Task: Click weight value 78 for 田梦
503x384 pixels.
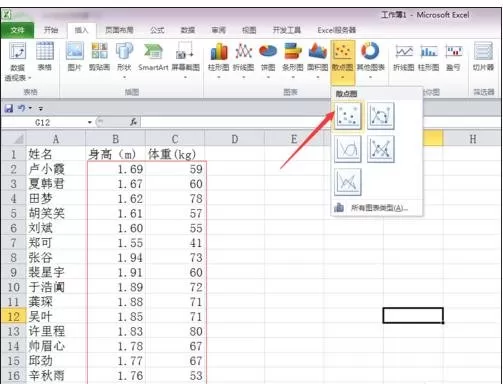Action: [175, 199]
